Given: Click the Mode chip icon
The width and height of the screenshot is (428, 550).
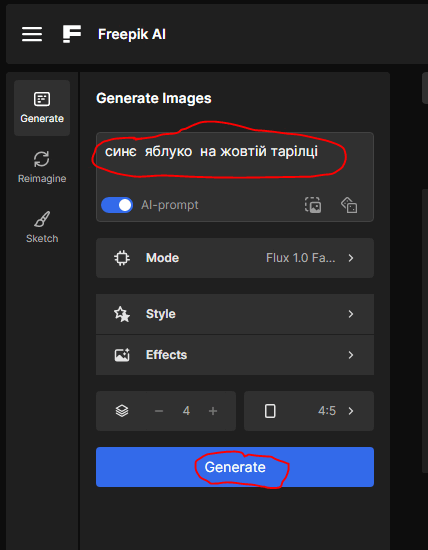Looking at the screenshot, I should [x=122, y=258].
